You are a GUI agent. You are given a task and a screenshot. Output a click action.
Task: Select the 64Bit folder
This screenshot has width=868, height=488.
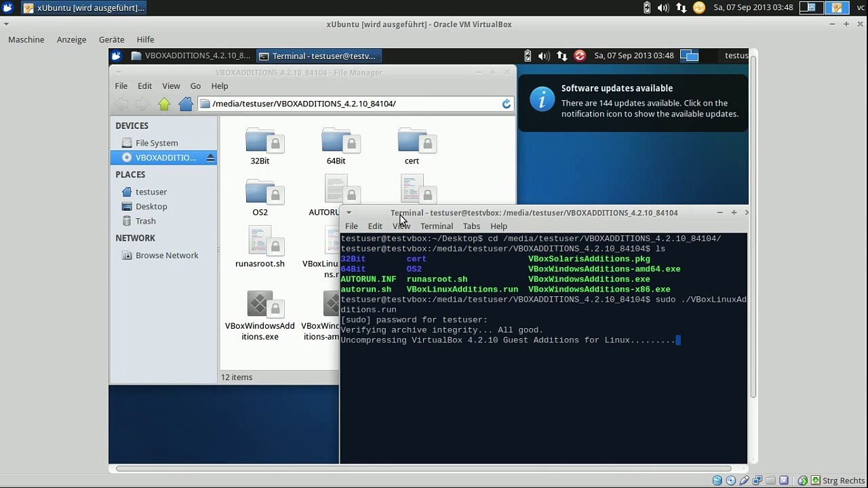pyautogui.click(x=336, y=146)
